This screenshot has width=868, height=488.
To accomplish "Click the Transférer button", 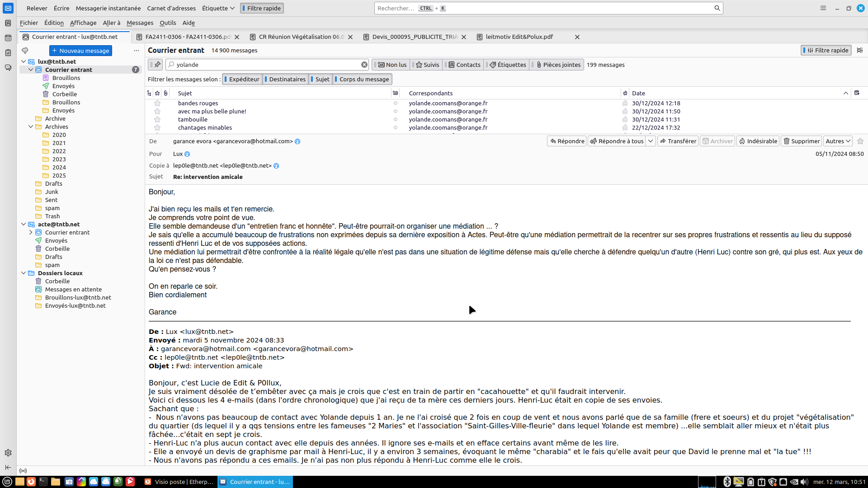I will [678, 141].
